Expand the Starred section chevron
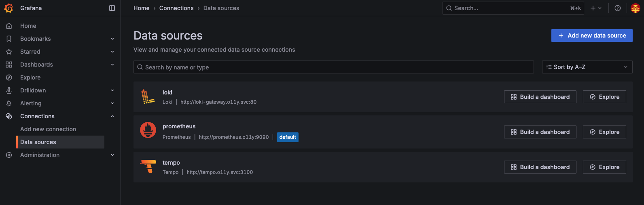Screen dimensions: 644x205 click(112, 52)
